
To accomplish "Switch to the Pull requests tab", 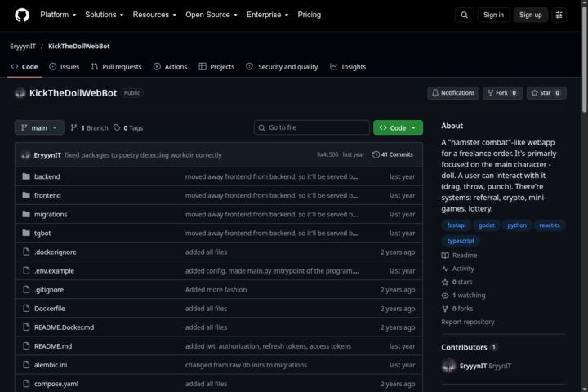I will (116, 67).
